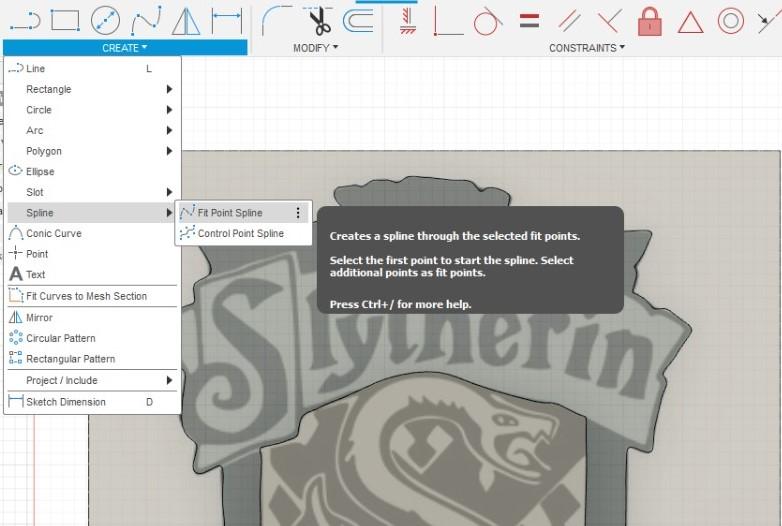Choose Conic Curve menu item

[x=92, y=233]
